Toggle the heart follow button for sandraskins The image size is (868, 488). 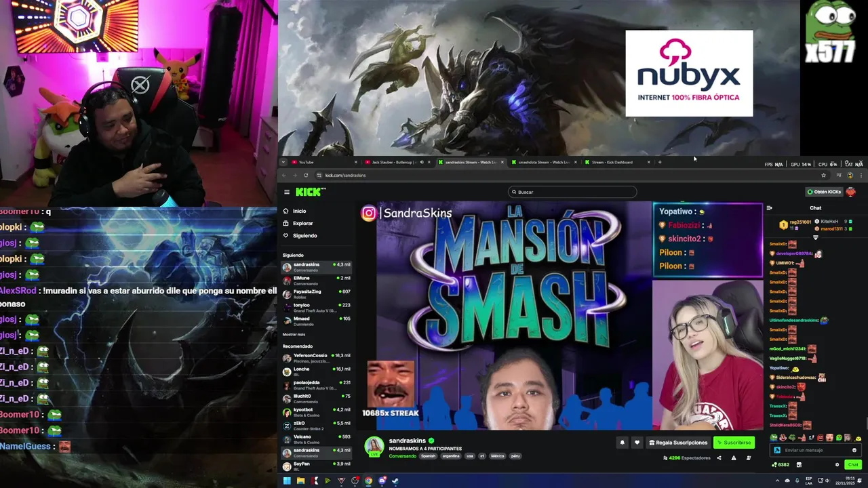point(636,443)
